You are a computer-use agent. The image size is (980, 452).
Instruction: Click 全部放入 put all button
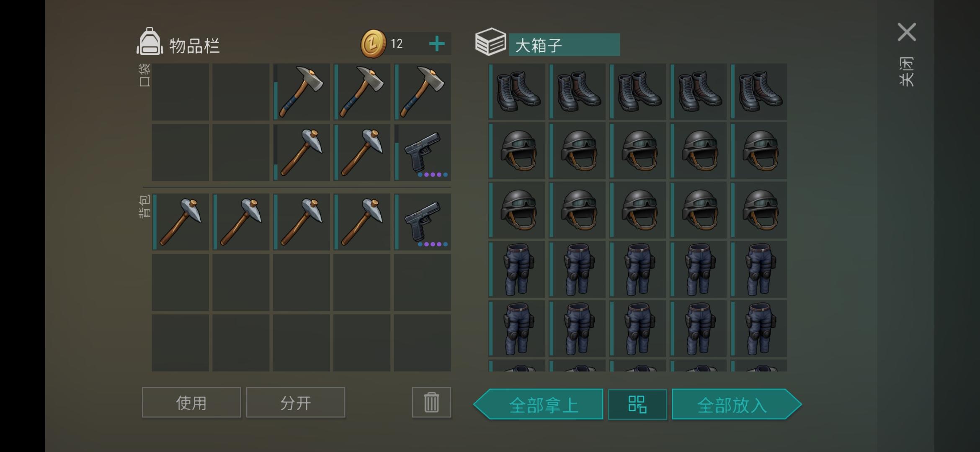(737, 404)
